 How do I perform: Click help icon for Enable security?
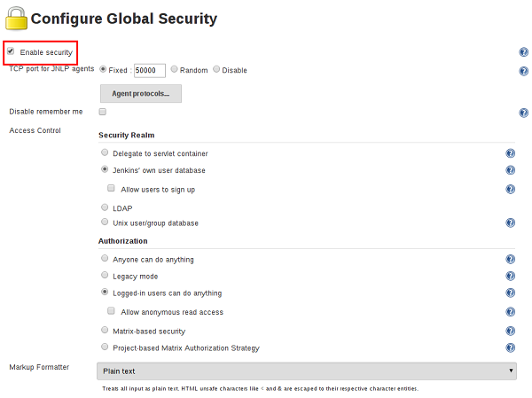coord(523,52)
